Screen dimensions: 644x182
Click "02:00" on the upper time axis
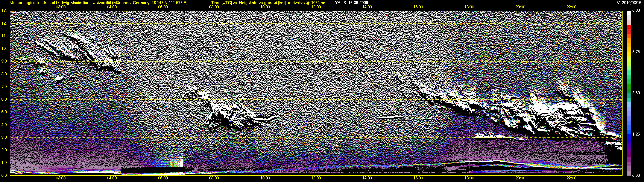pos(61,7)
